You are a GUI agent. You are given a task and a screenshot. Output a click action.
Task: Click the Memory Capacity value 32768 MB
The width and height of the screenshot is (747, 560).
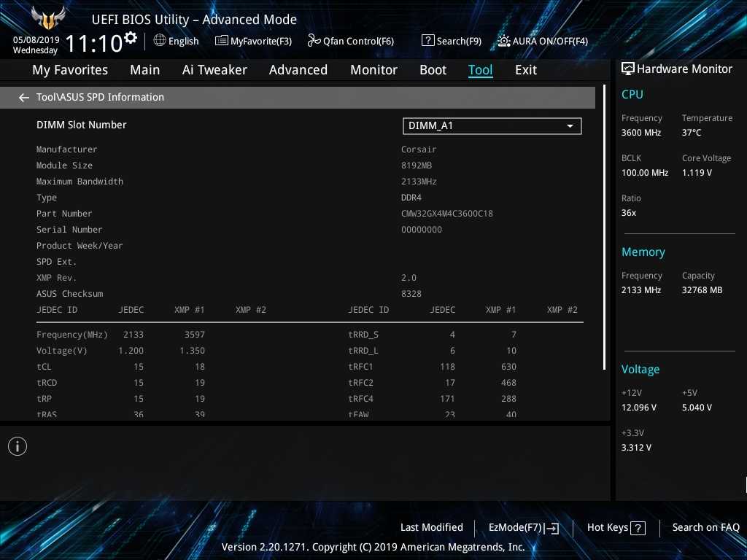(702, 290)
